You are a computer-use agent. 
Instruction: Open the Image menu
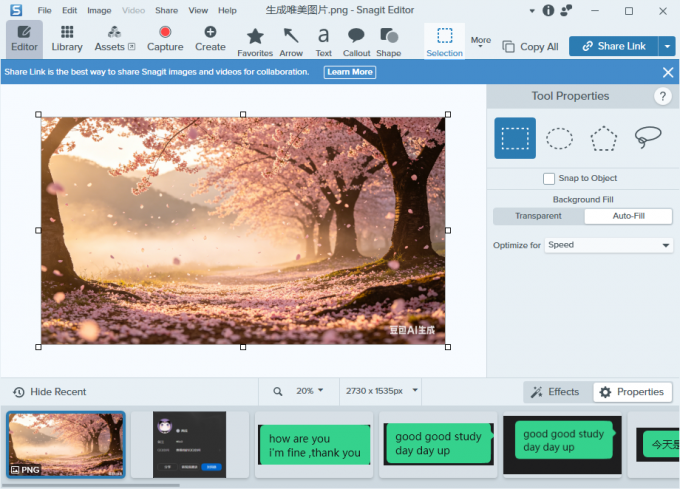pos(99,10)
